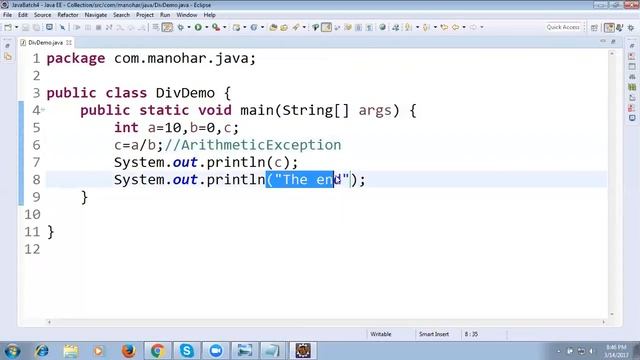640x360 pixels.
Task: Click the Open Perspective icon
Action: (594, 27)
